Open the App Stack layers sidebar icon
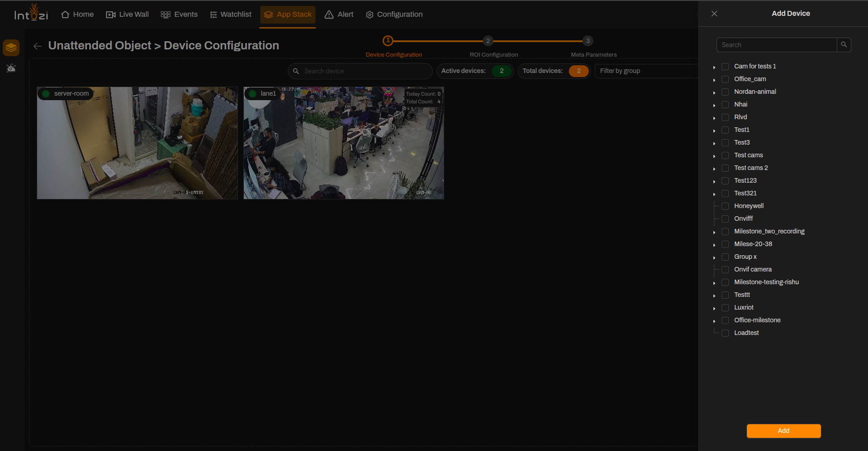 click(11, 48)
